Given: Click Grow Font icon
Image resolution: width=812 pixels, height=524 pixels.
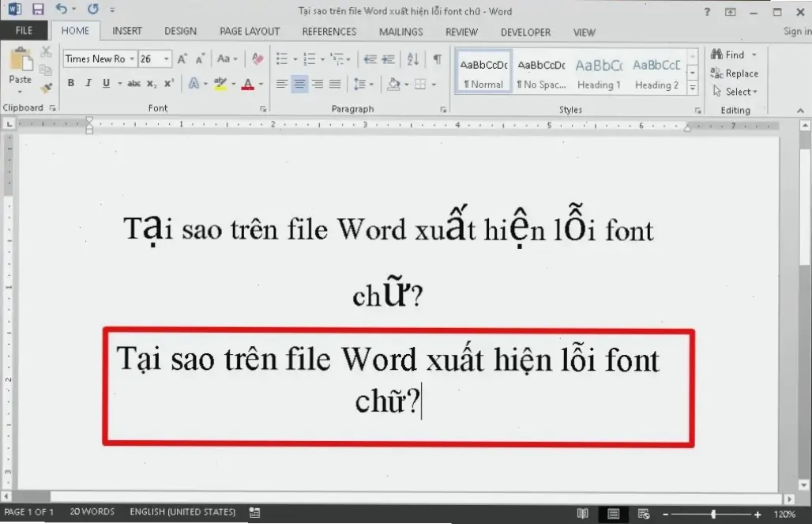Looking at the screenshot, I should [182, 58].
